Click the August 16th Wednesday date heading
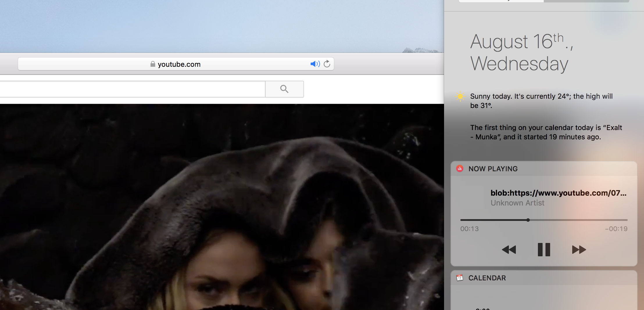644x310 pixels. (522, 52)
